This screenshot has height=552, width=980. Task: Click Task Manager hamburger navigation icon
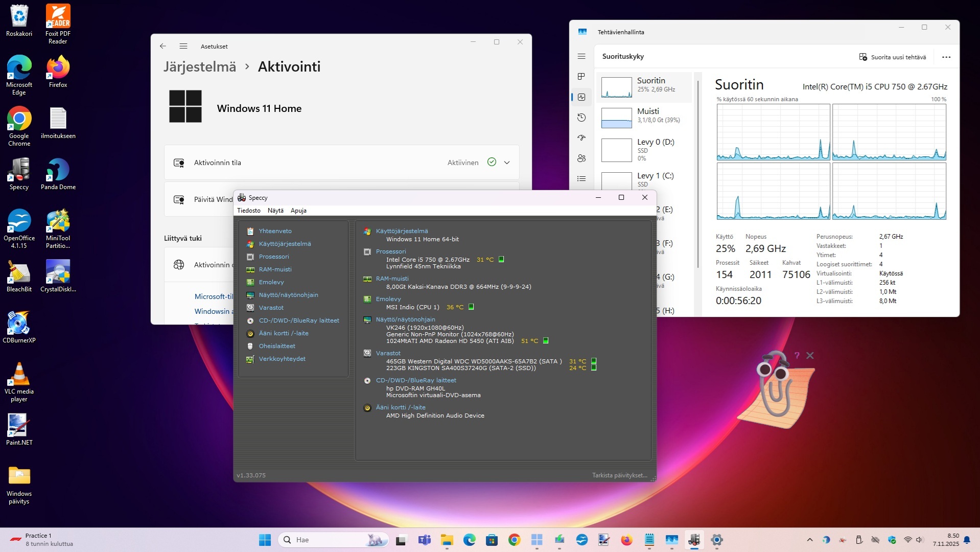(581, 56)
